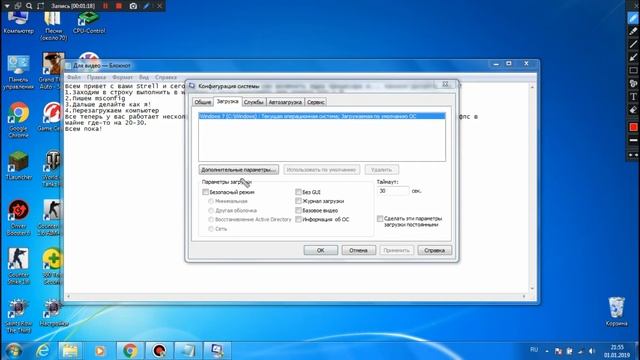Switch to Notepad on the taskbar
Screen dimensions: 640x360
[188, 351]
